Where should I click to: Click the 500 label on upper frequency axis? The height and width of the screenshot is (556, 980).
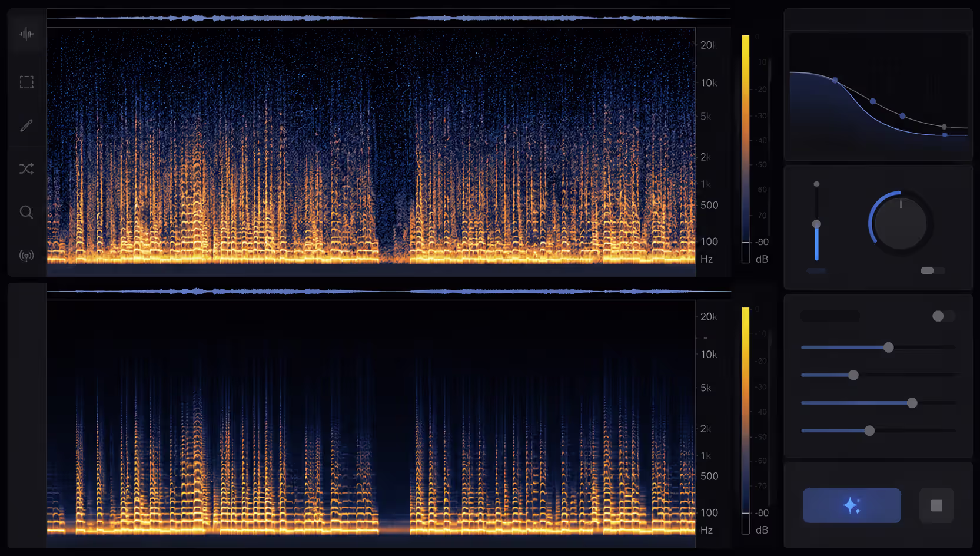(x=709, y=206)
